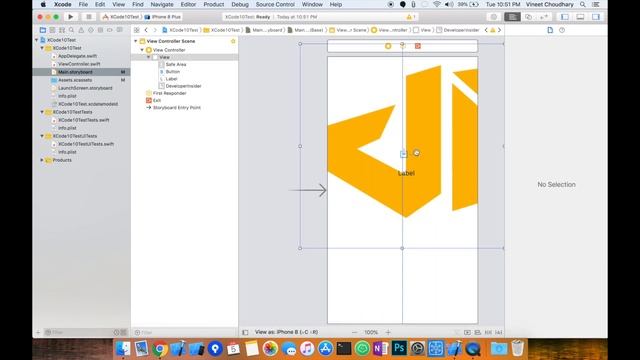Open the Report navigator icon
The height and width of the screenshot is (360, 640).
120,30
